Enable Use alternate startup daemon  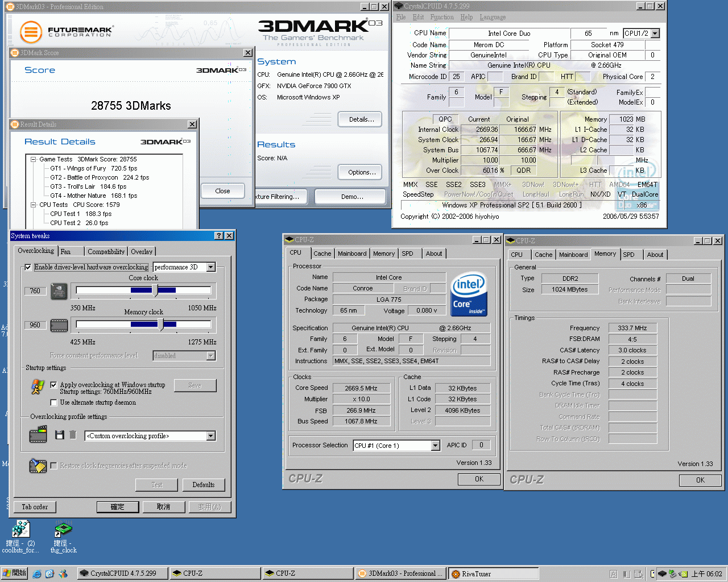53,402
